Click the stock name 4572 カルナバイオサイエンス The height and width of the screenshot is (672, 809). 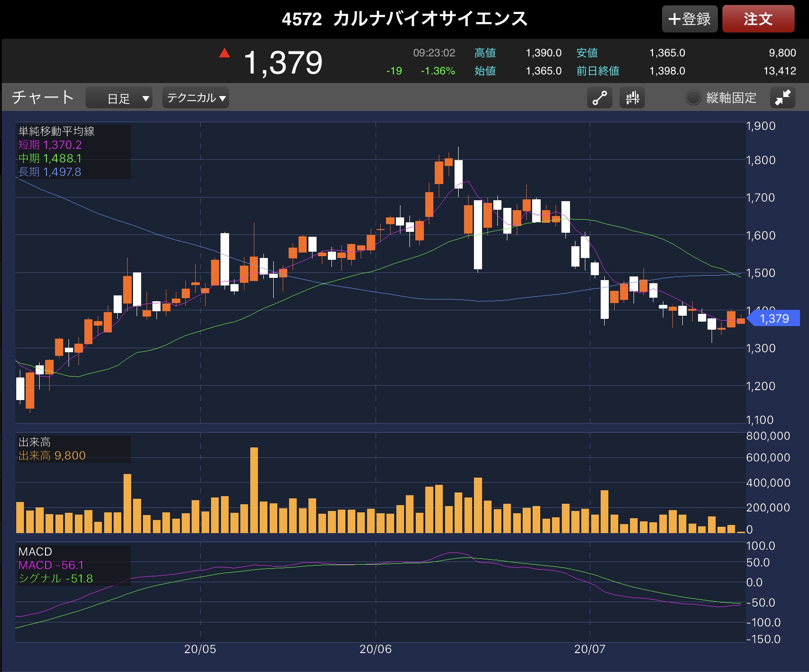click(x=404, y=19)
